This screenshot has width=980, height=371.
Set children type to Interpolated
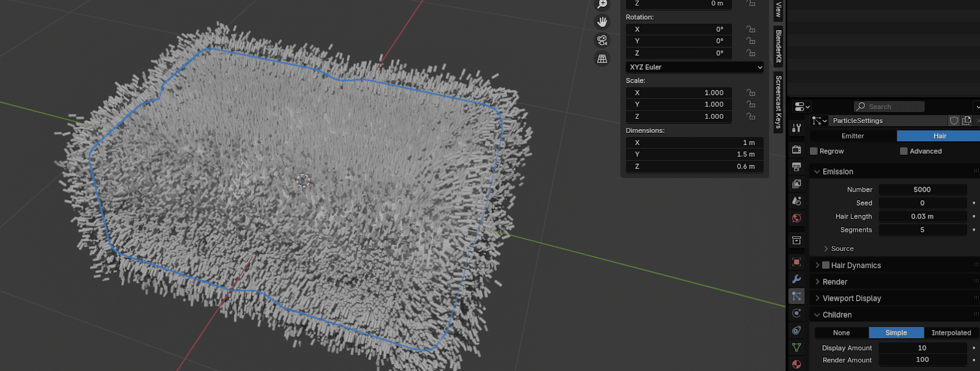[x=951, y=332]
